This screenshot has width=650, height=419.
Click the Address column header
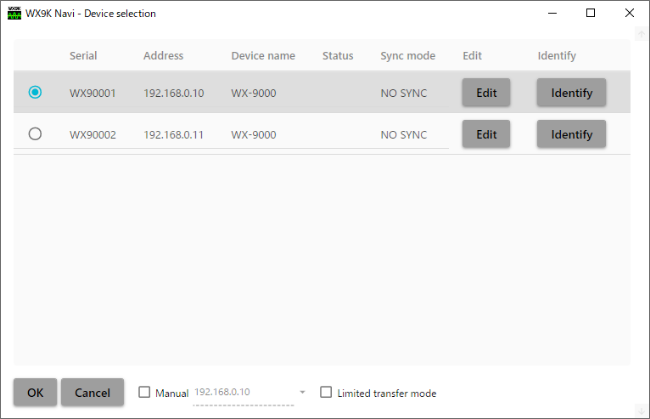pos(163,56)
